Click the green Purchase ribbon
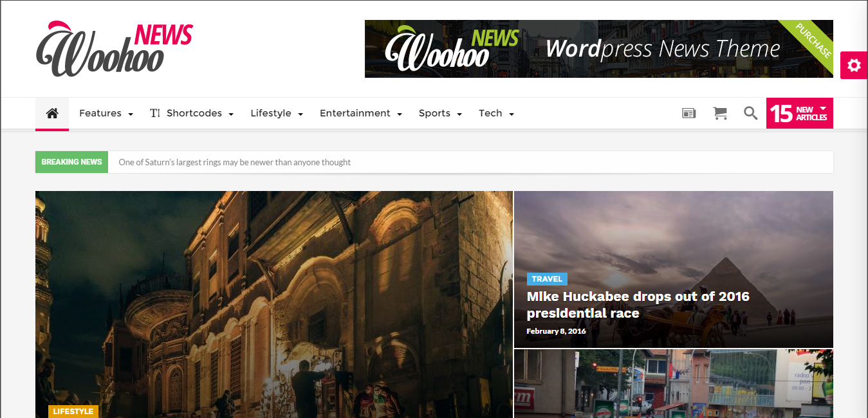Viewport: 868px width, 418px height. [813, 41]
